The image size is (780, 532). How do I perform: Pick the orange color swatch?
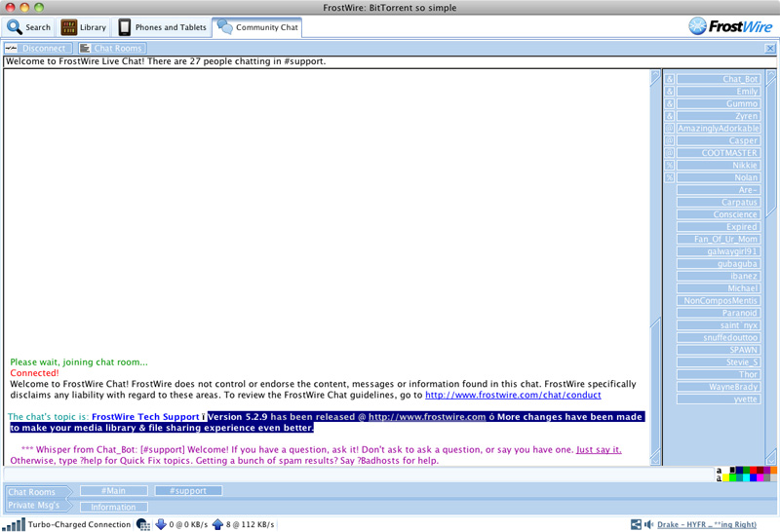pos(773,470)
